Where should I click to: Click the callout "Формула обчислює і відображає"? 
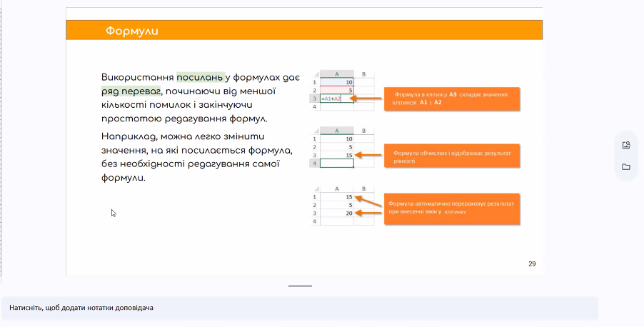pos(451,157)
